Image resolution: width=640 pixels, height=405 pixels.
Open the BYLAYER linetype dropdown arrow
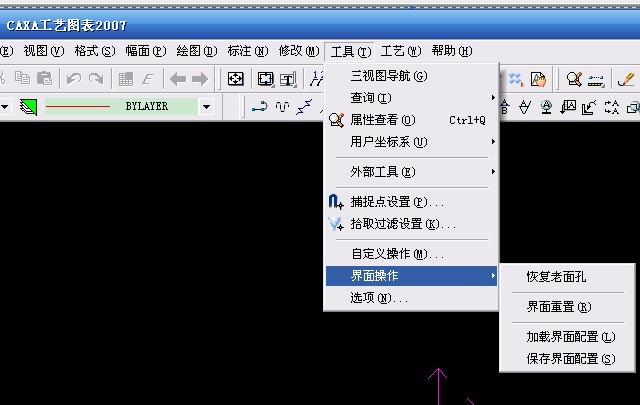coord(206,106)
